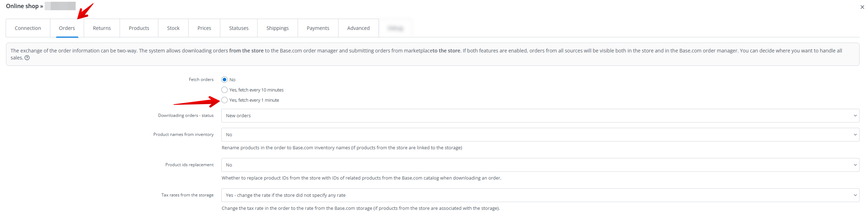This screenshot has width=868, height=213.
Task: Open the Returns tab
Action: [x=102, y=28]
